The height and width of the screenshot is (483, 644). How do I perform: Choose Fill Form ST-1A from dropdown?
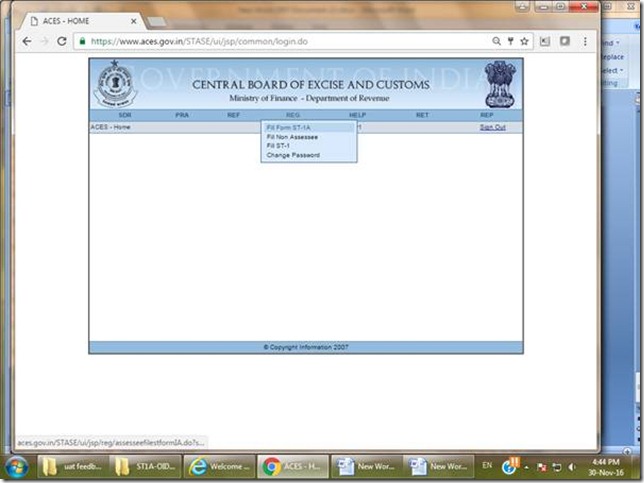pyautogui.click(x=308, y=128)
